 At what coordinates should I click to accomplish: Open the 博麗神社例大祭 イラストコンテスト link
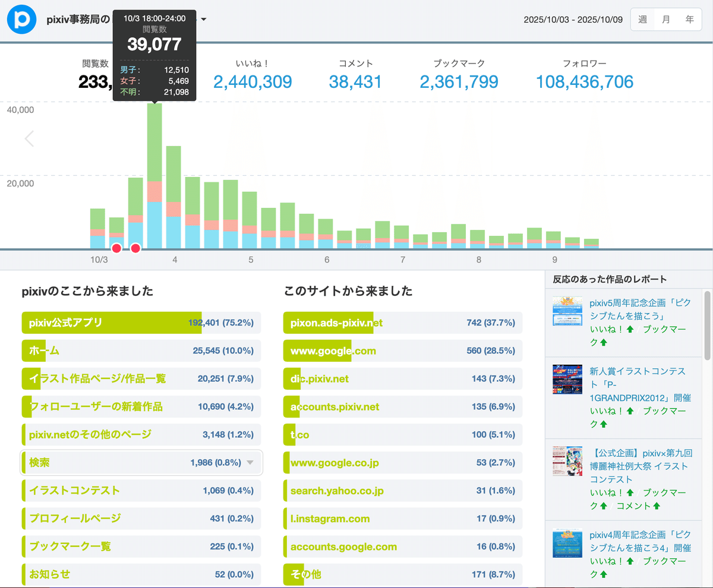click(x=641, y=466)
